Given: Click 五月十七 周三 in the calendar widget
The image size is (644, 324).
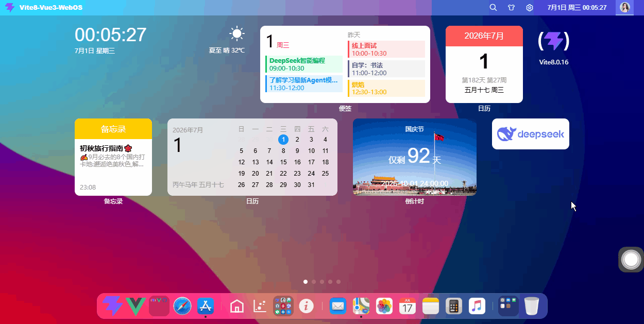Looking at the screenshot, I should tap(484, 90).
